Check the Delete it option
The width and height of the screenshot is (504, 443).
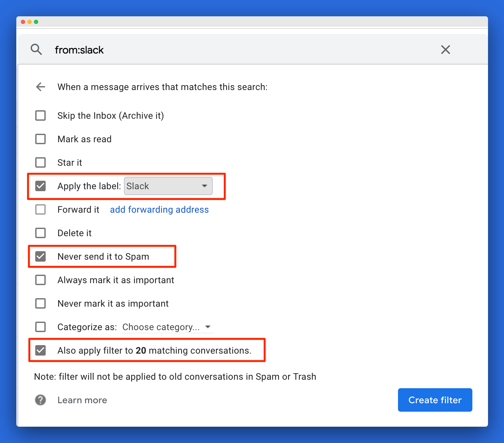40,233
